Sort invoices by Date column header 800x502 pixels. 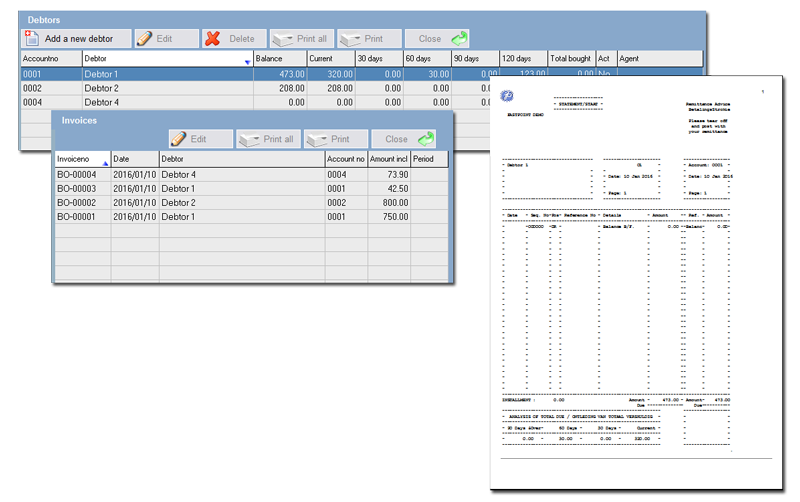(135, 159)
